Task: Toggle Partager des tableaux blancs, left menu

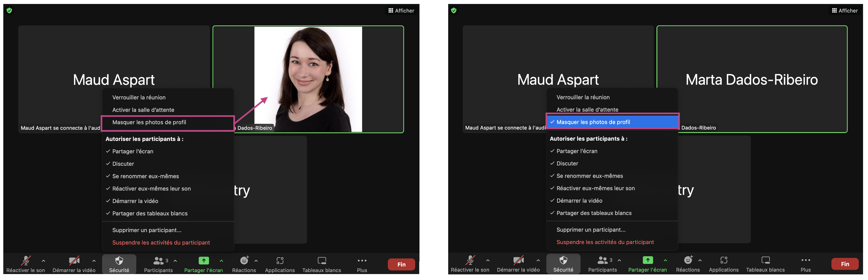Action: pos(150,214)
